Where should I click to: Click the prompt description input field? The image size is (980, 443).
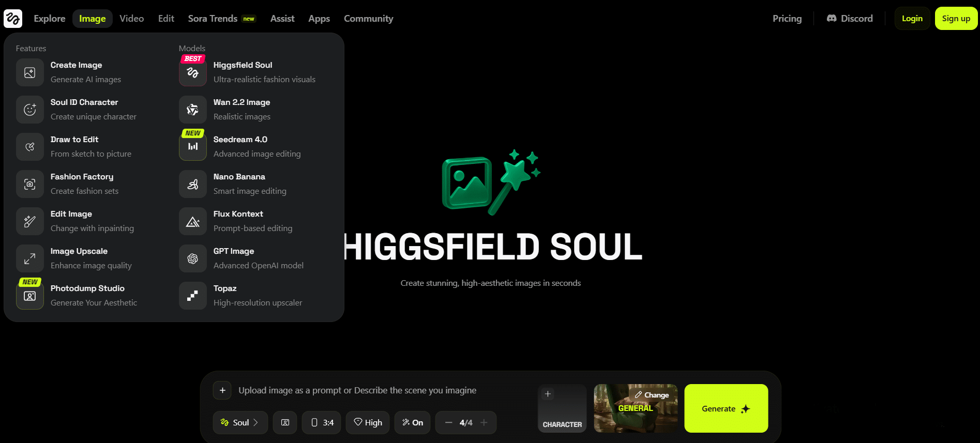coord(357,390)
